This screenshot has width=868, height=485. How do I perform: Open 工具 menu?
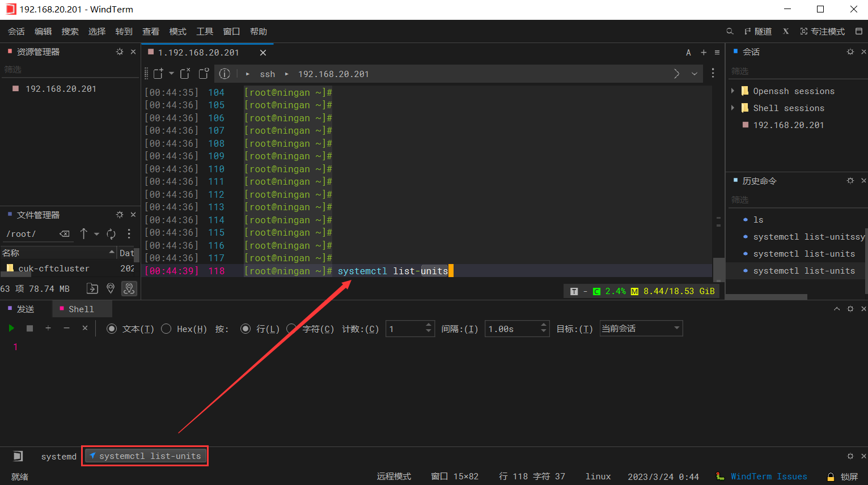205,32
